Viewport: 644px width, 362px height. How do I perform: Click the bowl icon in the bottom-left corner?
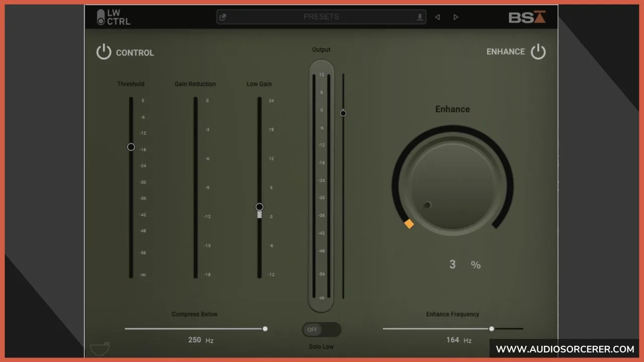tap(100, 348)
